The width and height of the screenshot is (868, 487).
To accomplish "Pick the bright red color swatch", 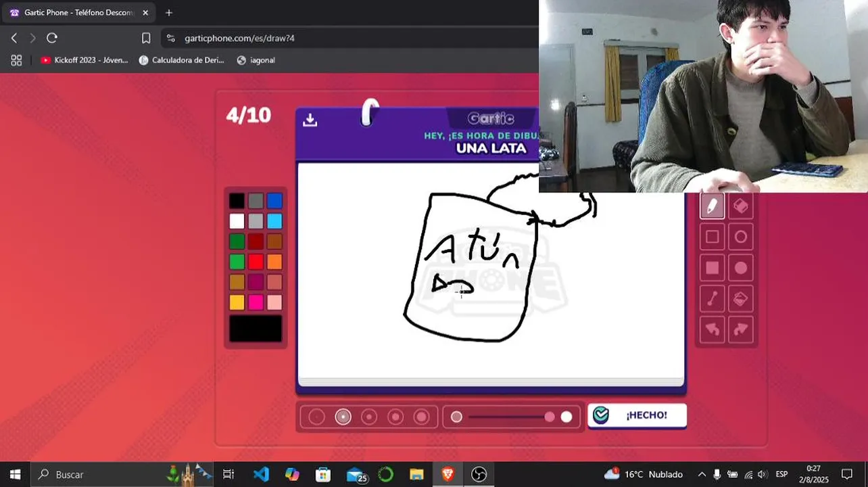I will (256, 262).
